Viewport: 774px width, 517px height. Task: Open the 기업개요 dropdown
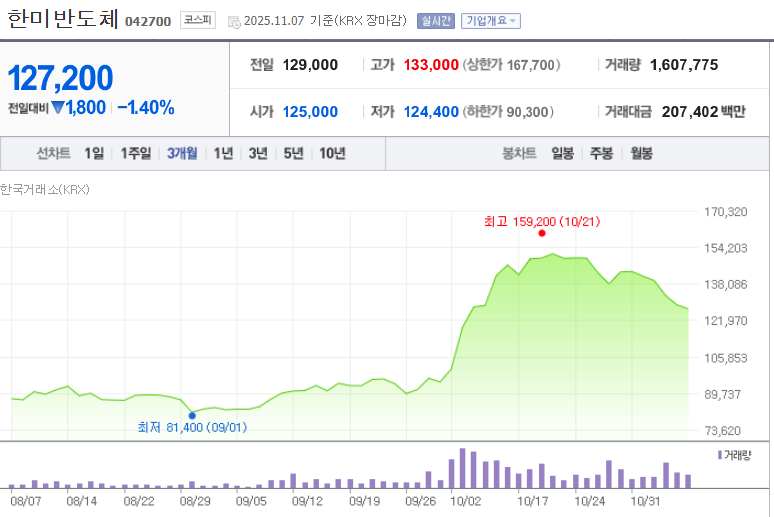(x=491, y=21)
